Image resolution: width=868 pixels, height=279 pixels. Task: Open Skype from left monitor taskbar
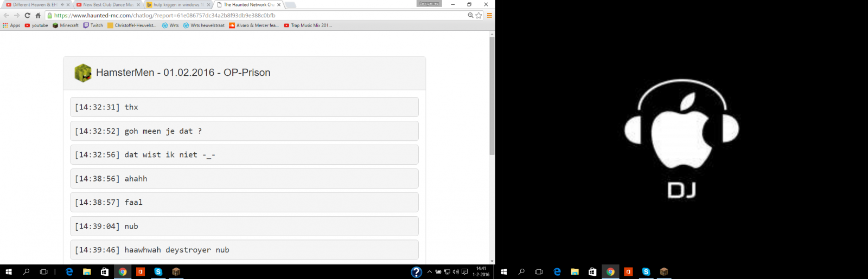158,272
